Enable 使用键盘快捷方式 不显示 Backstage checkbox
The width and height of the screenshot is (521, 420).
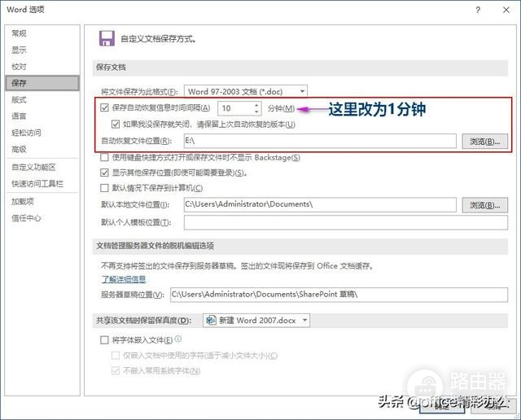(104, 157)
